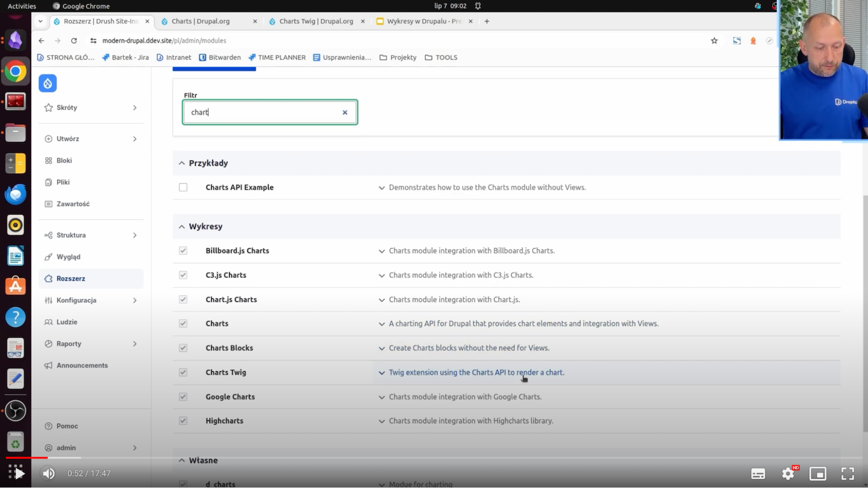
Task: Expand Struktura submenu arrow
Action: pos(135,235)
